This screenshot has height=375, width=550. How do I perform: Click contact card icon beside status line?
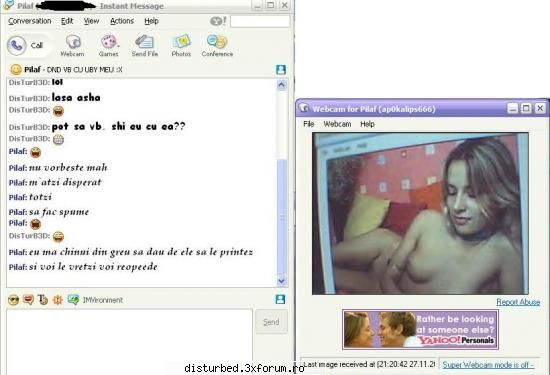281,69
